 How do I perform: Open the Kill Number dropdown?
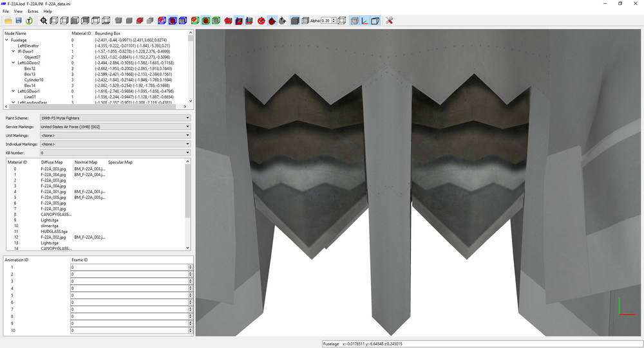(x=115, y=152)
